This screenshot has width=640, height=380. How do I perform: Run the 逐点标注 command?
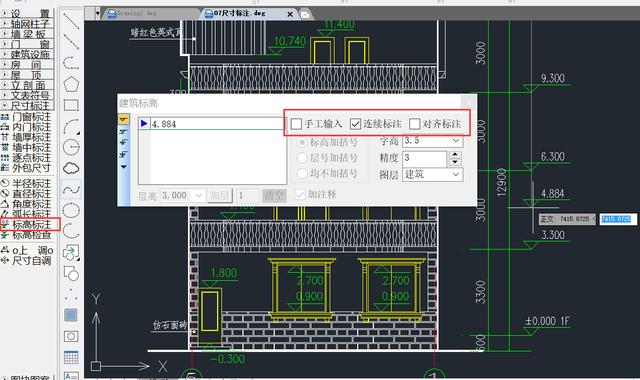click(32, 158)
